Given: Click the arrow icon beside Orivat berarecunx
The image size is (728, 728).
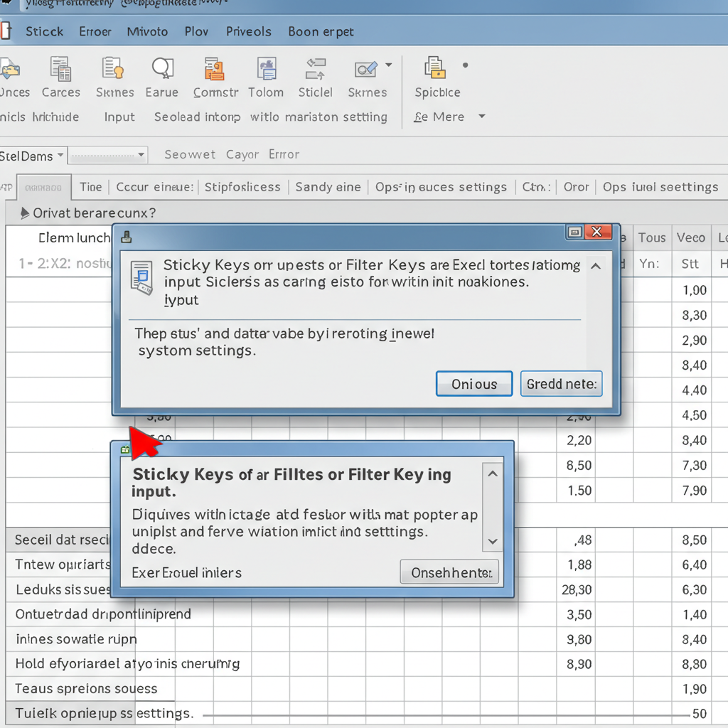Looking at the screenshot, I should (25, 213).
